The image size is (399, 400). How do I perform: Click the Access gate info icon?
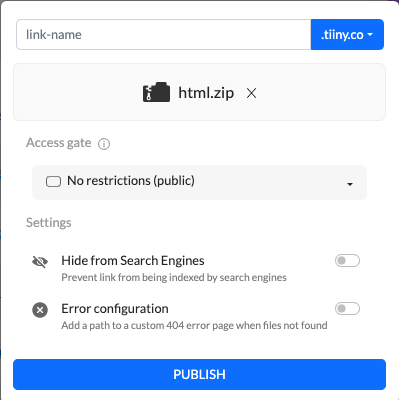pyautogui.click(x=104, y=144)
